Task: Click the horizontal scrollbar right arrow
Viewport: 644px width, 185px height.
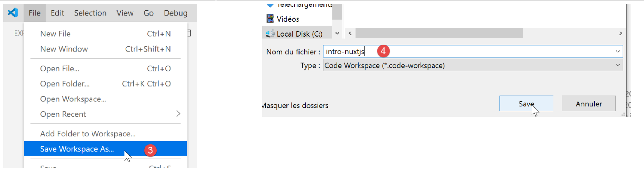Action: point(620,33)
